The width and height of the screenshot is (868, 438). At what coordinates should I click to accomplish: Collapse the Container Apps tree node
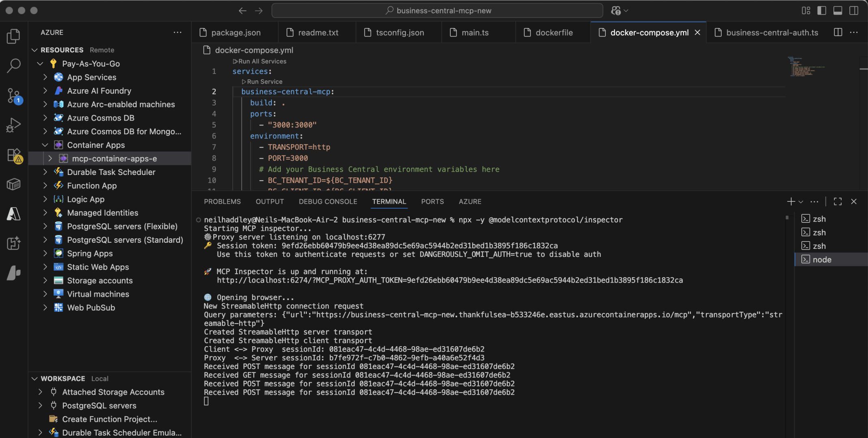(x=45, y=145)
